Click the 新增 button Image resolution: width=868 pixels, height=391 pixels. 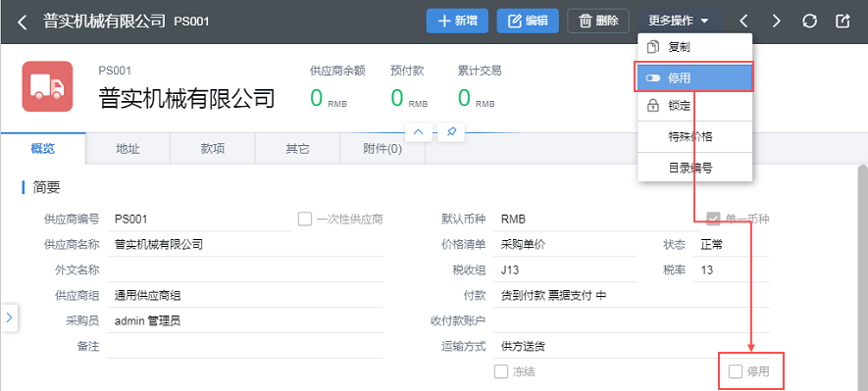[x=458, y=21]
